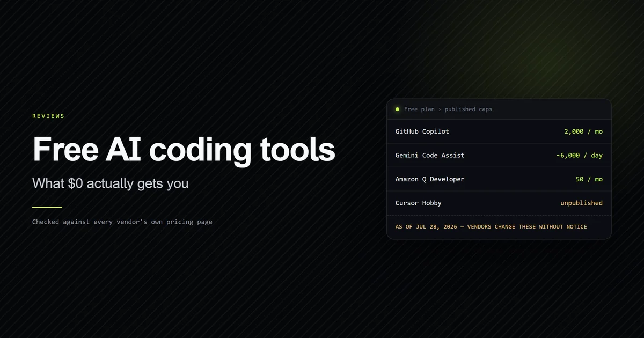Viewport: 644px width, 338px height.
Task: Click the 'AS OF JUL 28, 2026' footnote
Action: pos(491,227)
